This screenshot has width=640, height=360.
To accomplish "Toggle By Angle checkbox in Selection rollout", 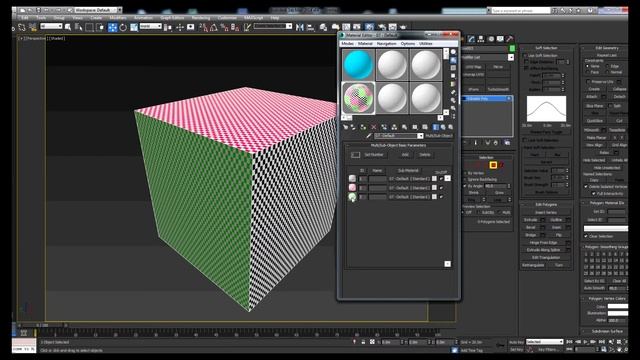I will (465, 186).
